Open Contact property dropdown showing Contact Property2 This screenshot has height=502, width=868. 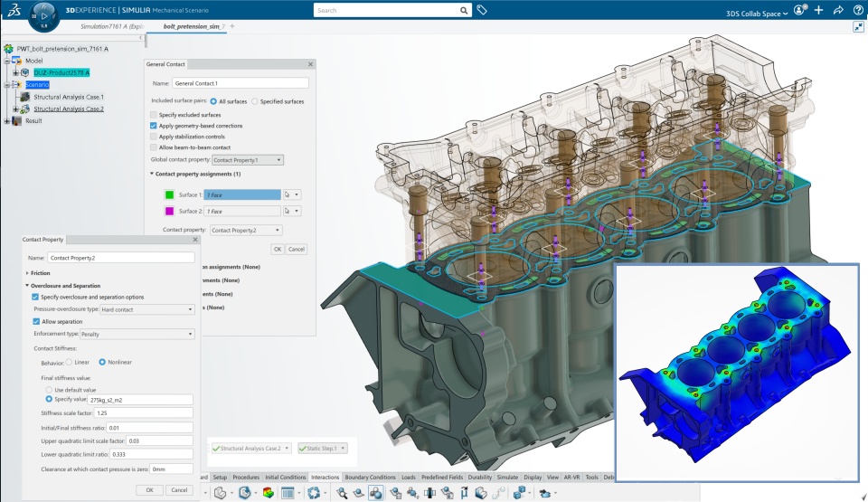(246, 230)
